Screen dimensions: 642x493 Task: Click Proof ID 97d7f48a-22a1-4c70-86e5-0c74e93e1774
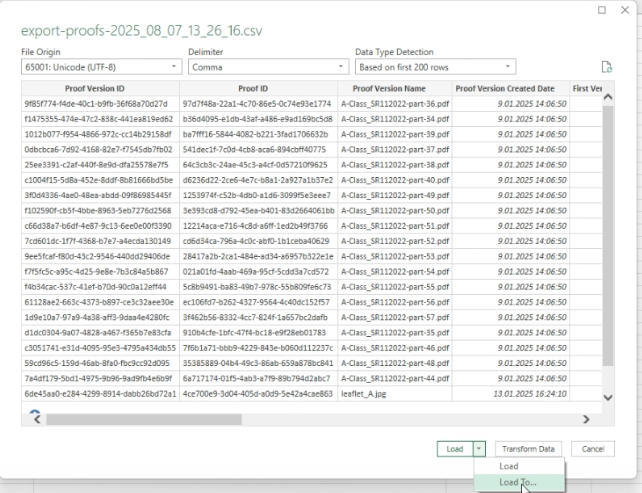(259, 104)
